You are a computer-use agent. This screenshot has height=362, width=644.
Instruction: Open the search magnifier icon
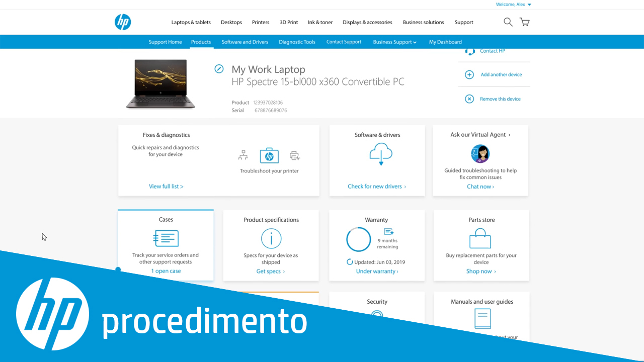tap(508, 22)
